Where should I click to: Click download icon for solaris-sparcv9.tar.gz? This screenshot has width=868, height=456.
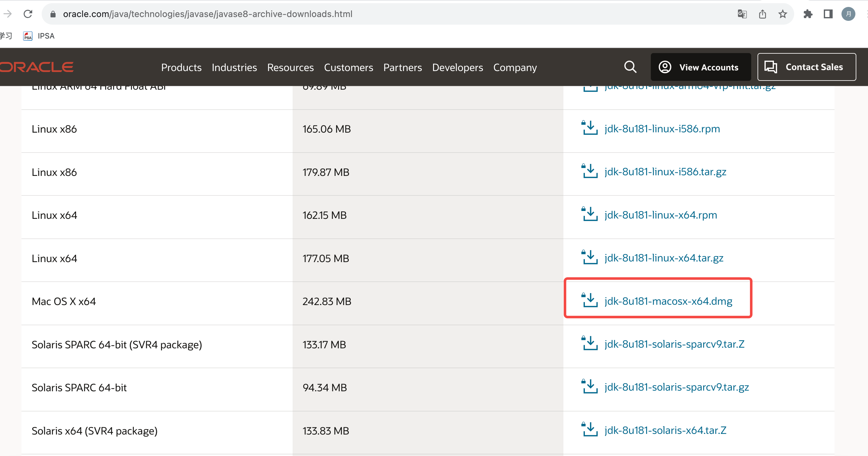coord(589,386)
